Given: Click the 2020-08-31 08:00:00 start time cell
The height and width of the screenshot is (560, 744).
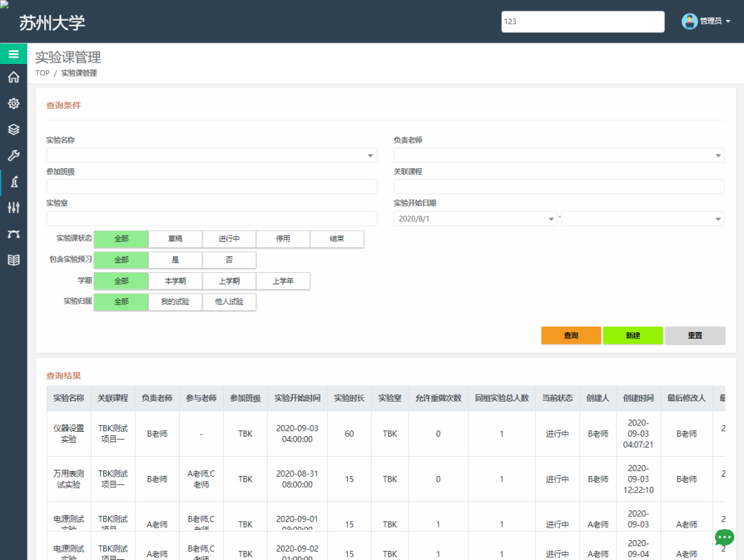Looking at the screenshot, I should point(297,479).
